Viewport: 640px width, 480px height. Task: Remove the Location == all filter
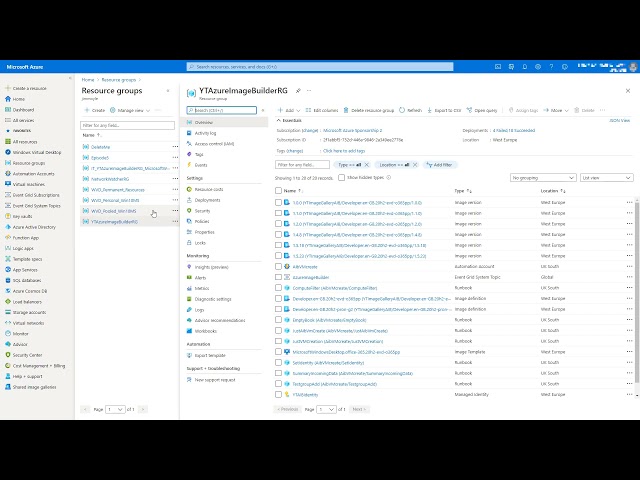(x=415, y=165)
